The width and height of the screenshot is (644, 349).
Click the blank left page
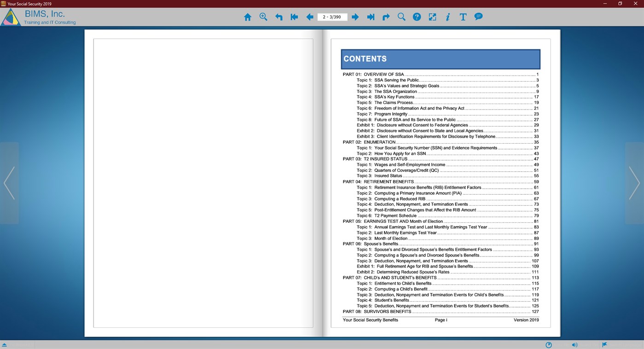point(203,183)
